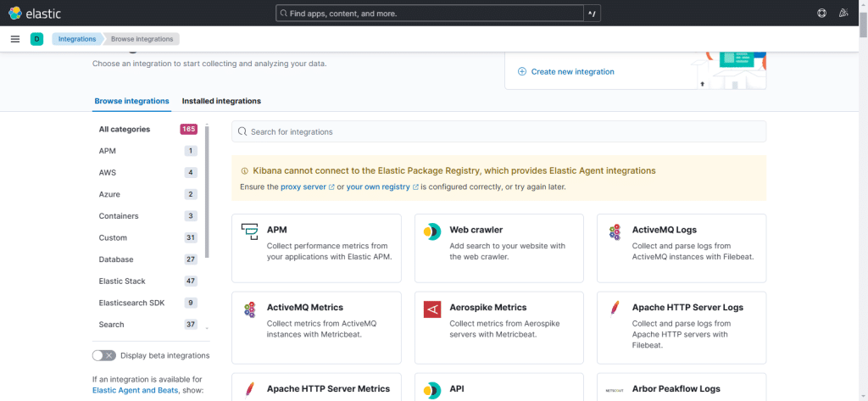868x401 pixels.
Task: Open the newsfeed celebration icon
Action: tap(843, 14)
